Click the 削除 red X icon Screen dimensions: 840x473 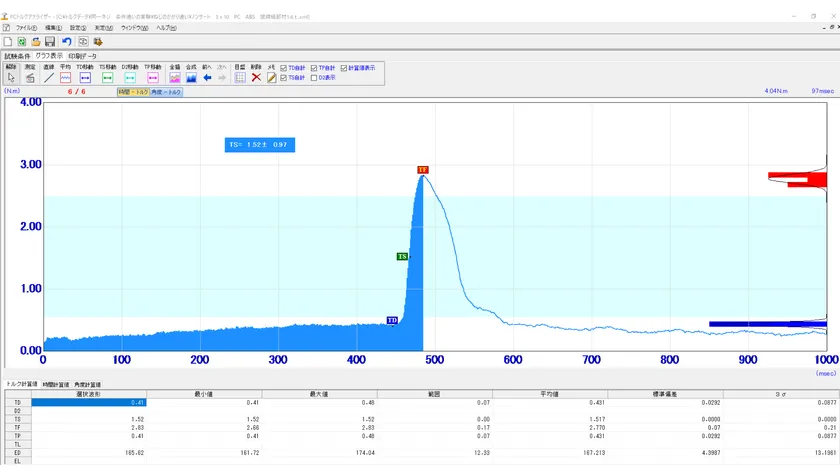256,77
